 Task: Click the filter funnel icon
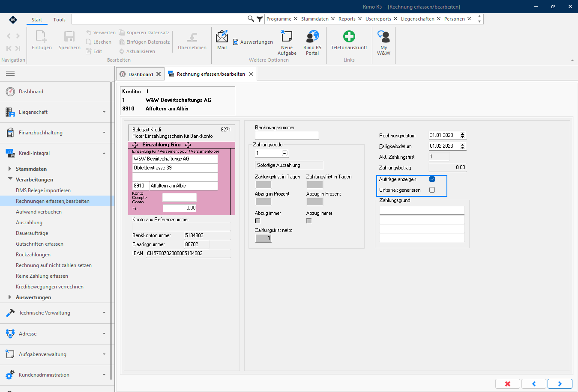point(260,19)
